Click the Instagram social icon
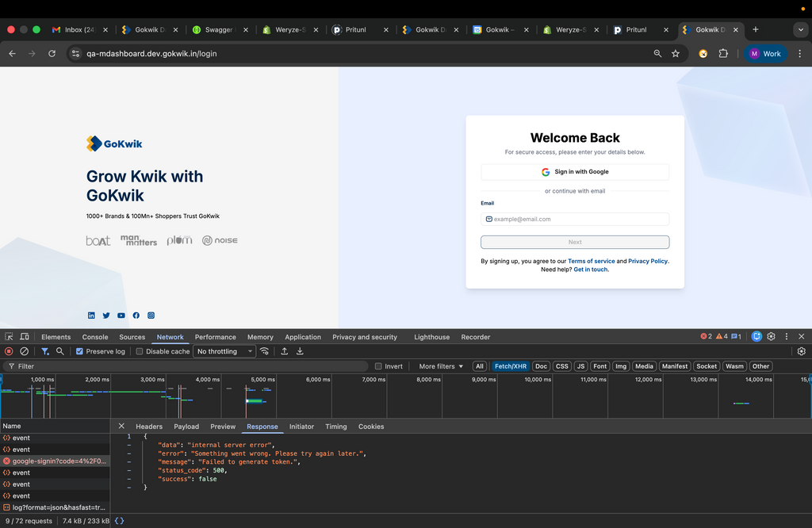 point(151,316)
